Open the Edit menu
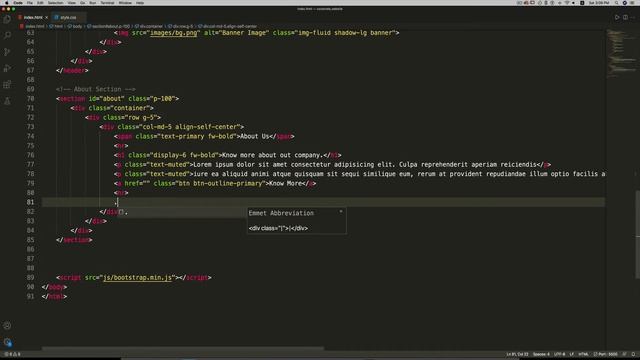Image resolution: width=640 pixels, height=360 pixels. (x=40, y=3)
